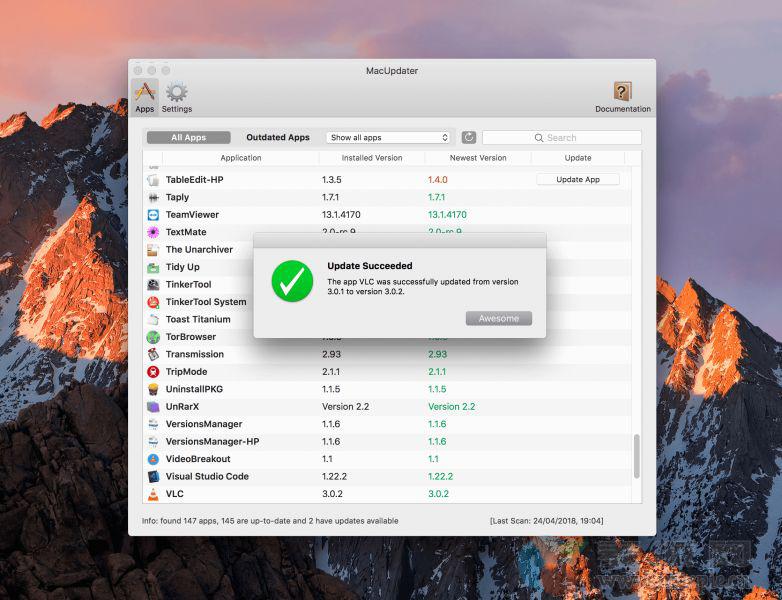Switch to the All Apps tab
The image size is (782, 600).
(x=188, y=138)
